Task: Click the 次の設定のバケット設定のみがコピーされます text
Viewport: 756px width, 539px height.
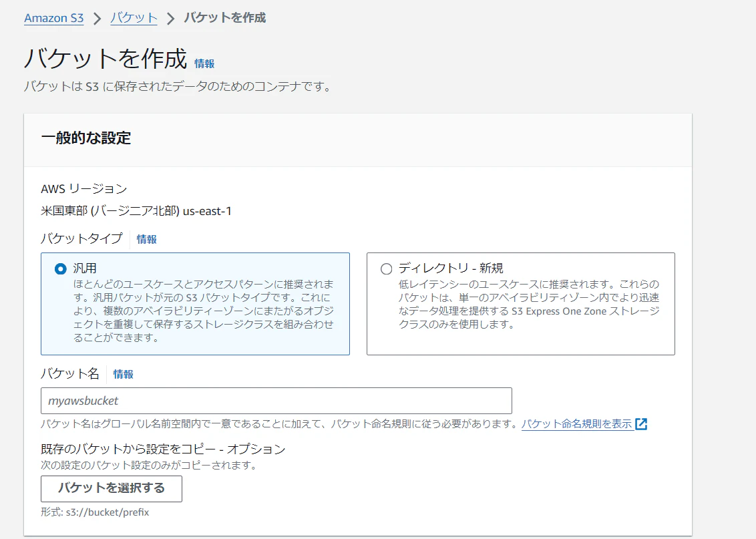Action: coord(148,466)
